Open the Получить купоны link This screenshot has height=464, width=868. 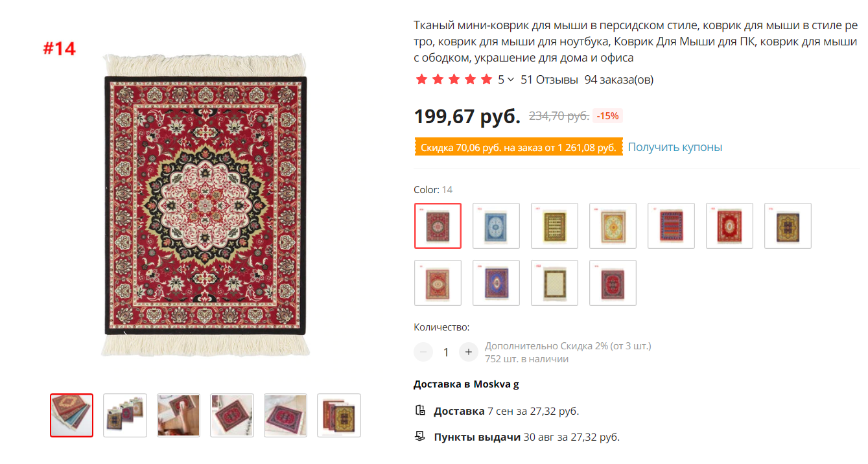(675, 147)
